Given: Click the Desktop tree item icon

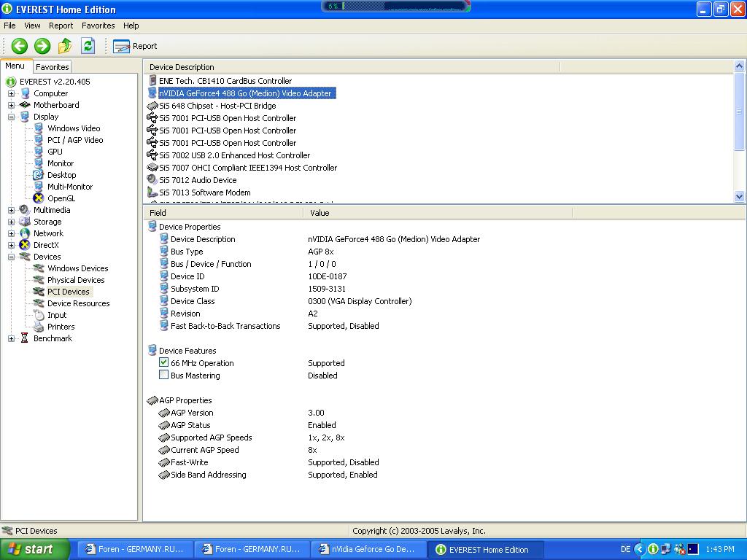Looking at the screenshot, I should [x=39, y=175].
